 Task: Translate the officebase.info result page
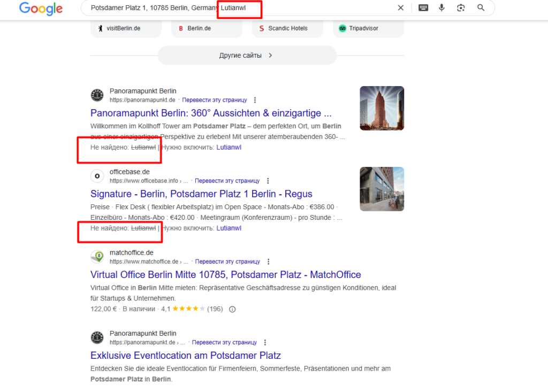(x=227, y=181)
